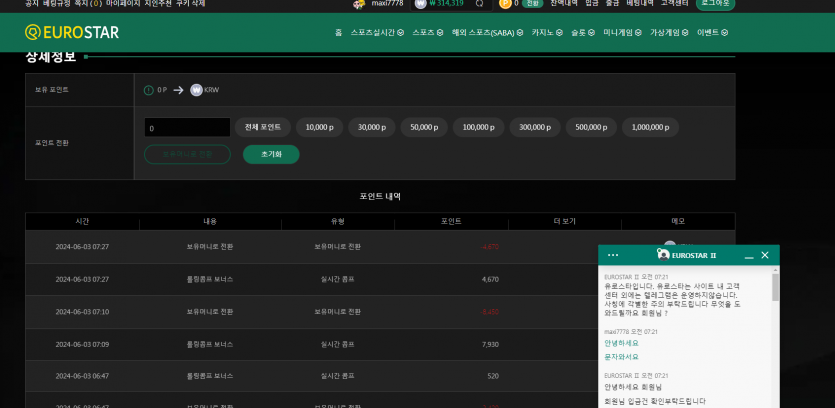Select the 50,000 p amount button
835x408 pixels.
(x=424, y=127)
